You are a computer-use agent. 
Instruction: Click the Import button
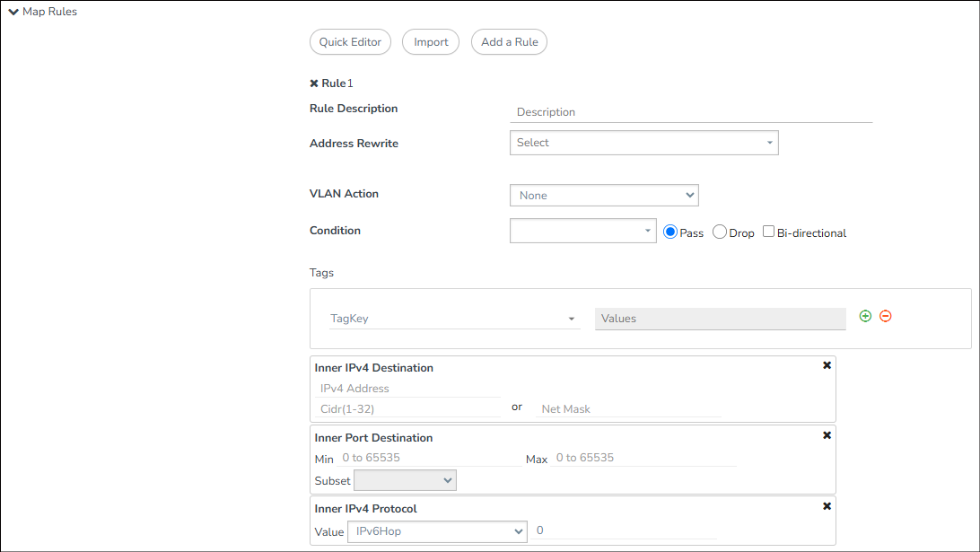[431, 42]
